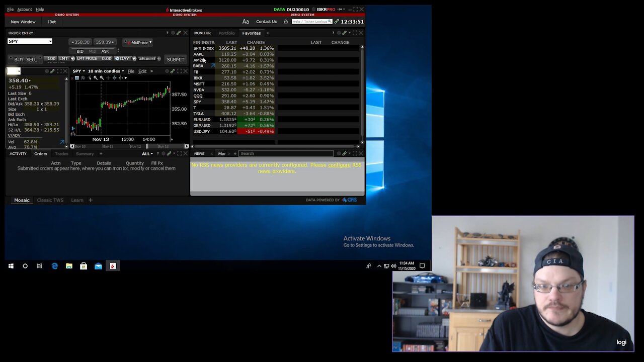644x362 pixels.
Task: Select TSLA row in Favorites
Action: click(x=233, y=114)
